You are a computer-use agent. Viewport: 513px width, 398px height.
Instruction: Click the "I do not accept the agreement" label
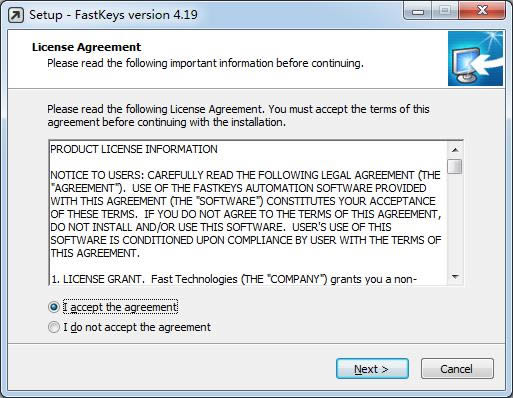point(137,327)
